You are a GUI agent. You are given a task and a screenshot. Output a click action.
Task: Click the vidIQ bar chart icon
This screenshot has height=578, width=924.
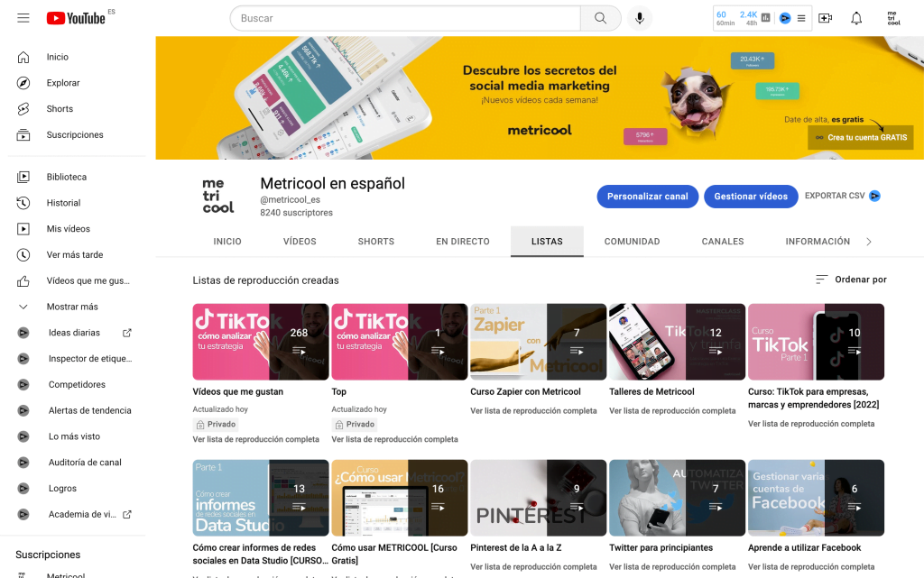765,18
